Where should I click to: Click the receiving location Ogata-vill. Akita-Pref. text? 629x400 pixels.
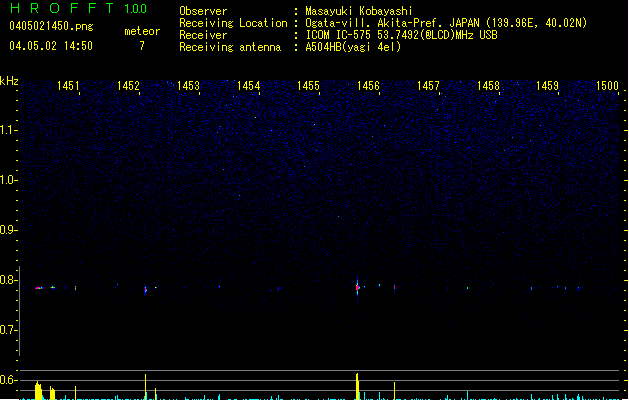446,23
